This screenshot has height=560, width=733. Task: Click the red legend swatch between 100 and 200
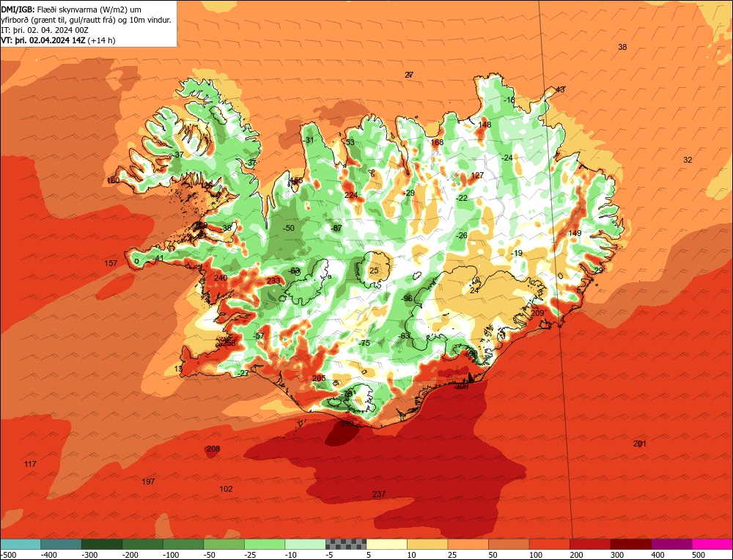coord(549,544)
